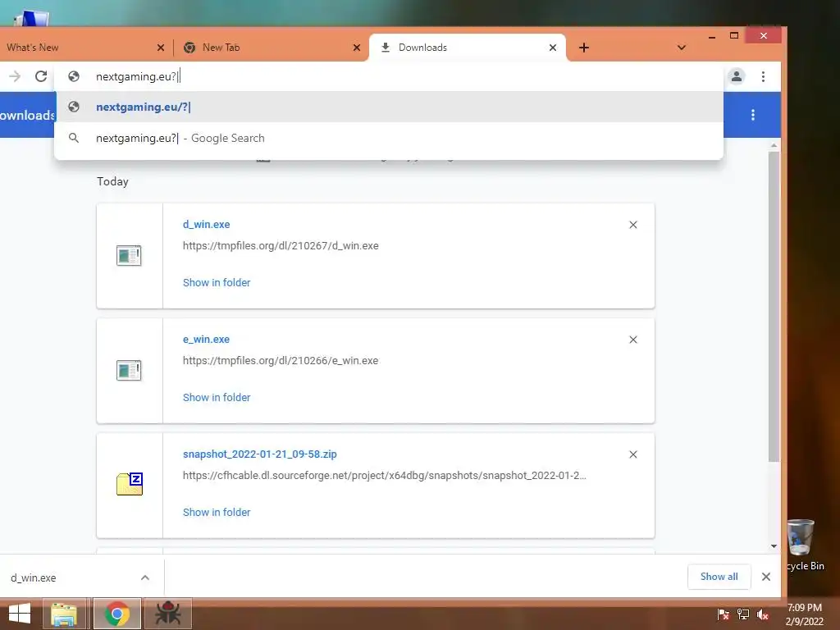840x630 pixels.
Task: Show d_win.exe in folder
Action: 217,283
